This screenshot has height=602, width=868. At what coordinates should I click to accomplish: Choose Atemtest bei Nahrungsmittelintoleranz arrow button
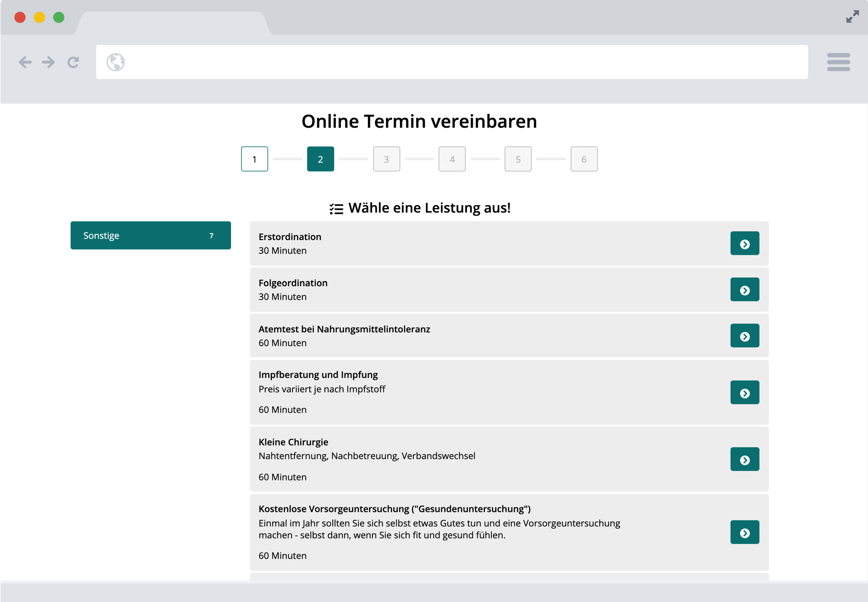[x=744, y=335]
